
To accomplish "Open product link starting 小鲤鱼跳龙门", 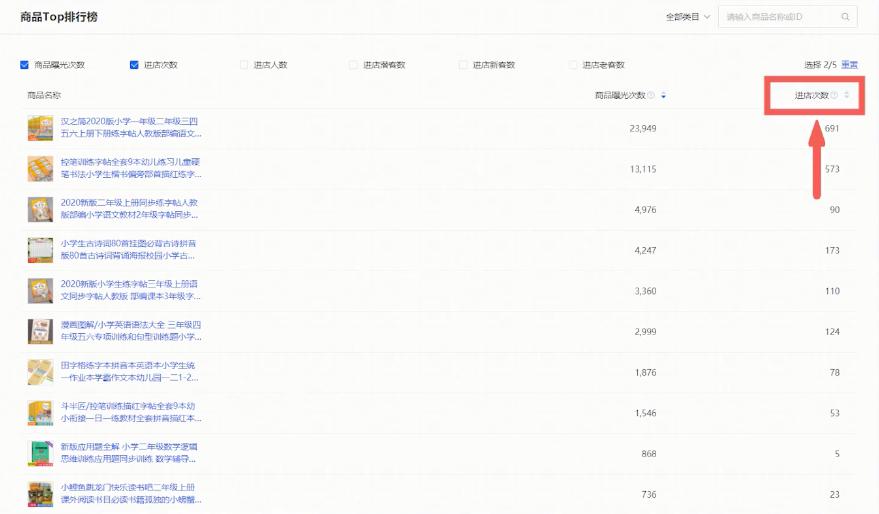I will coord(131,493).
